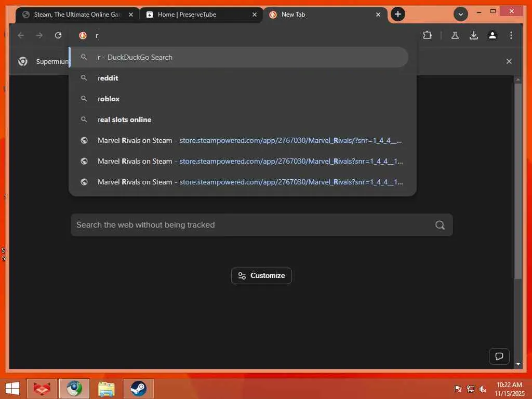Close the PreserveTube tab
The height and width of the screenshot is (399, 532).
point(255,15)
